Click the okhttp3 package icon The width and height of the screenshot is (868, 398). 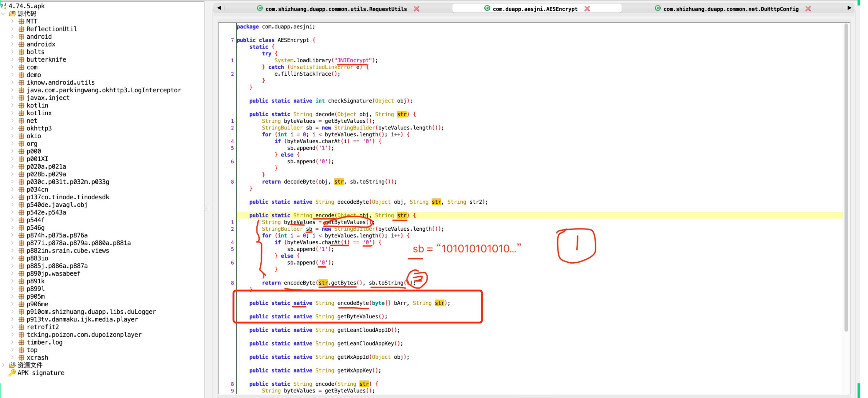[x=21, y=128]
